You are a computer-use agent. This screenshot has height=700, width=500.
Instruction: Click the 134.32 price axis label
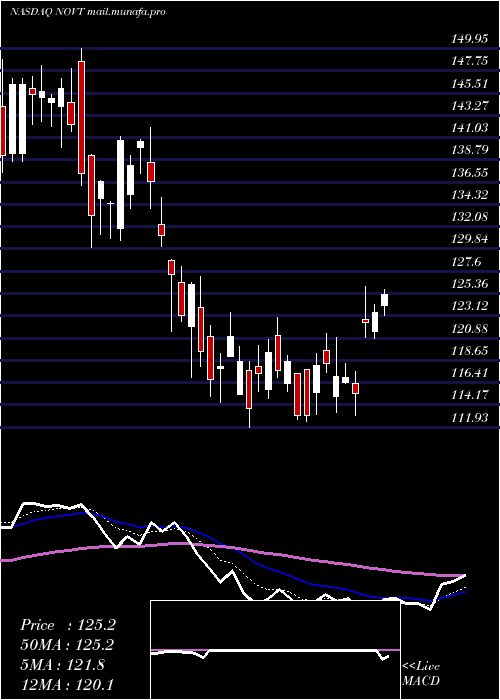(x=470, y=195)
